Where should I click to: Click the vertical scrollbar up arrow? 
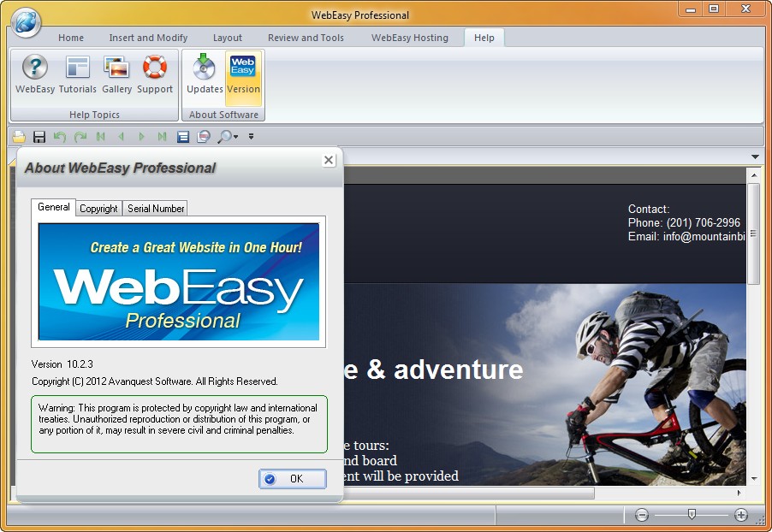[x=754, y=174]
